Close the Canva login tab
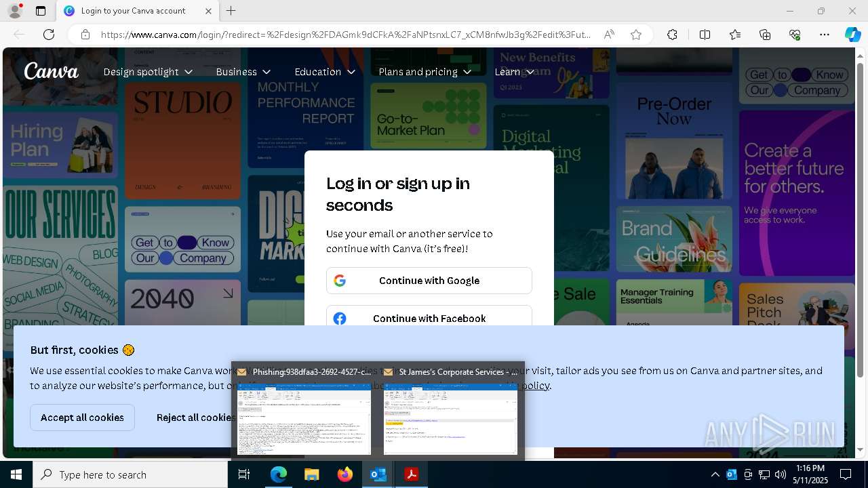This screenshot has height=488, width=868. (208, 11)
